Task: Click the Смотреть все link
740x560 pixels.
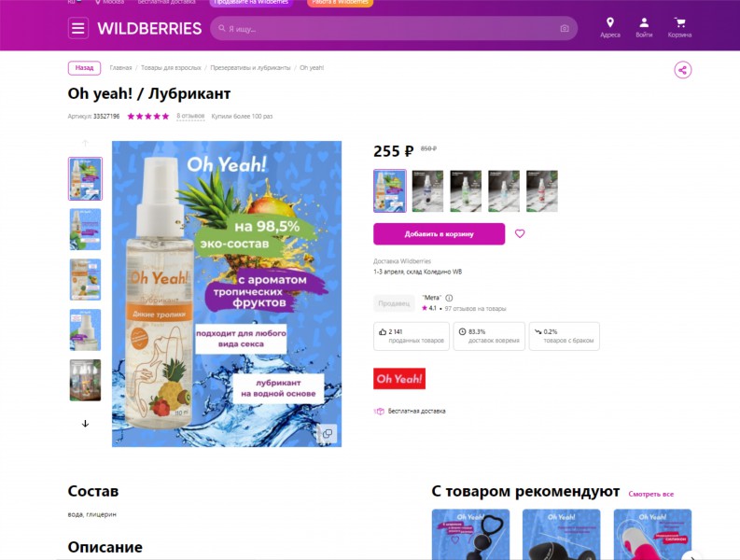Action: [x=650, y=494]
